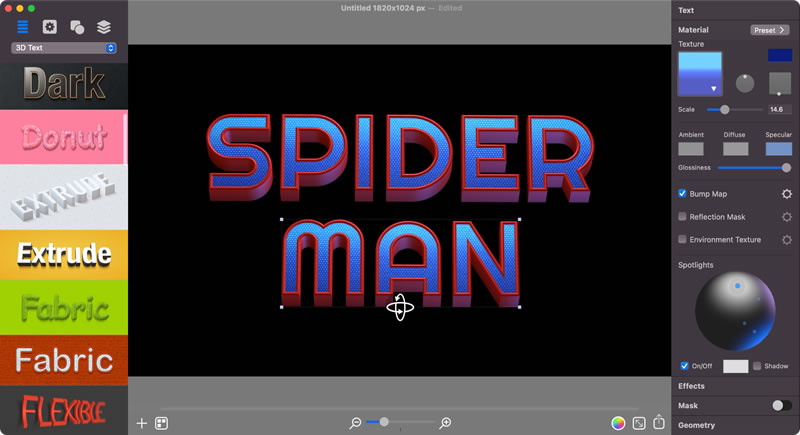The height and width of the screenshot is (435, 800).
Task: Click the add plus icon
Action: point(142,423)
